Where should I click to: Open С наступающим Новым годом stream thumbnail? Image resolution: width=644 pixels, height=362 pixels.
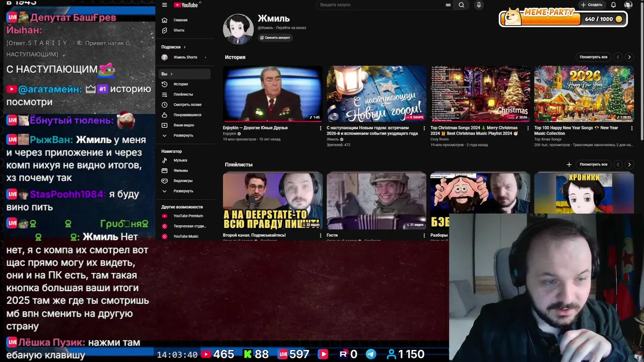click(376, 94)
